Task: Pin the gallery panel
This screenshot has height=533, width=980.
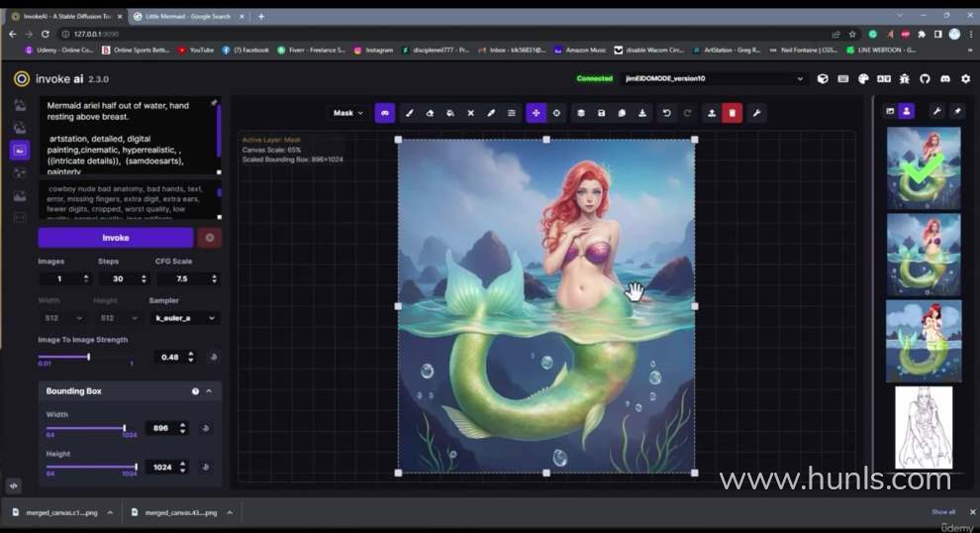Action: [x=957, y=111]
